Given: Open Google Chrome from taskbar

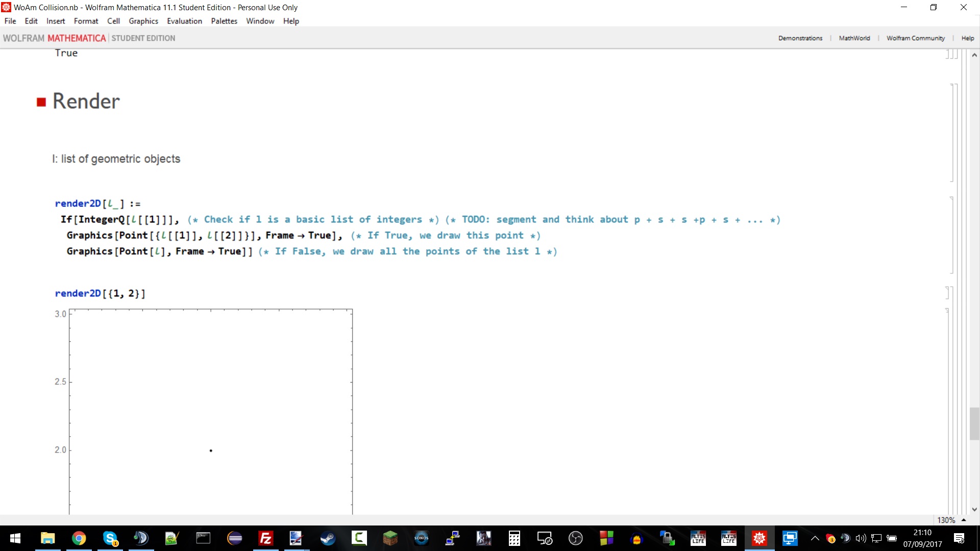Looking at the screenshot, I should point(79,538).
